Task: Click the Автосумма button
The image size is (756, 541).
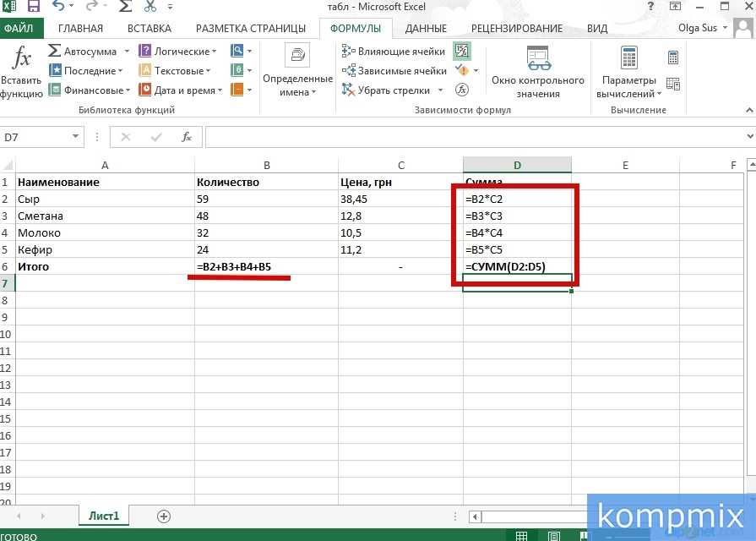Action: point(83,52)
